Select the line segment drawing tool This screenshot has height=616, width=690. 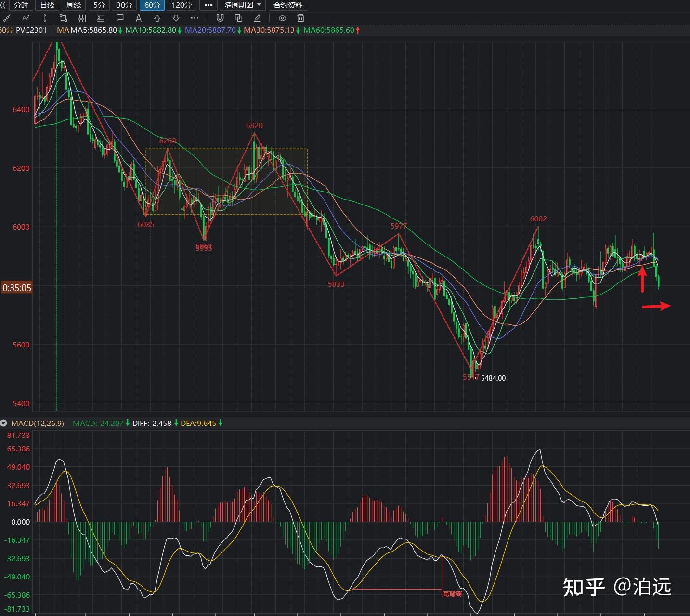click(x=7, y=18)
